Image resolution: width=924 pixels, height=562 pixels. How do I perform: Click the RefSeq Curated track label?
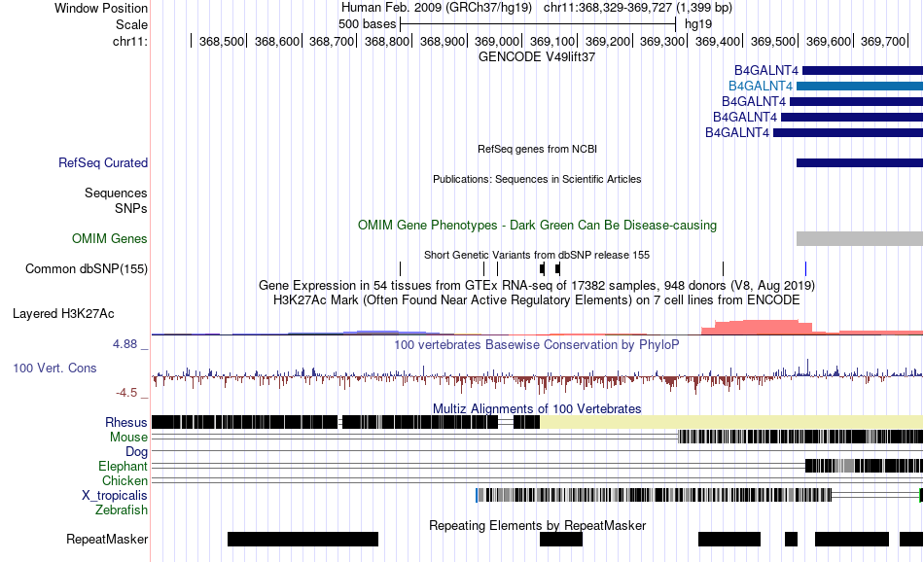pos(102,163)
